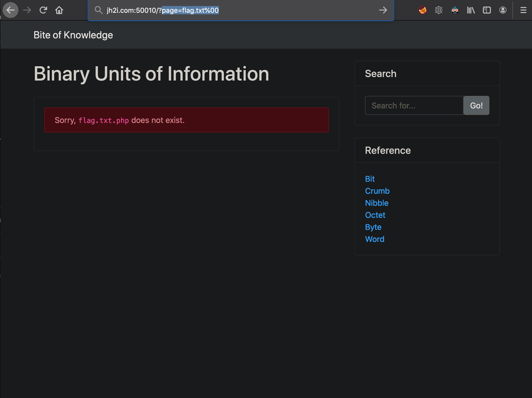The height and width of the screenshot is (398, 532).
Task: Open the browser address bar
Action: point(240,11)
